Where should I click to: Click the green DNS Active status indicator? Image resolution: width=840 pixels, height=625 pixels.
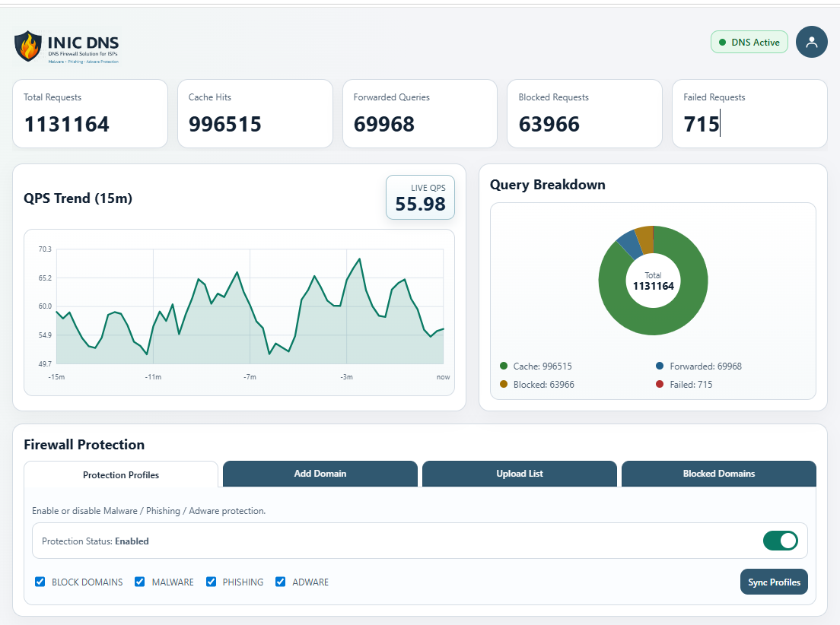pyautogui.click(x=749, y=42)
